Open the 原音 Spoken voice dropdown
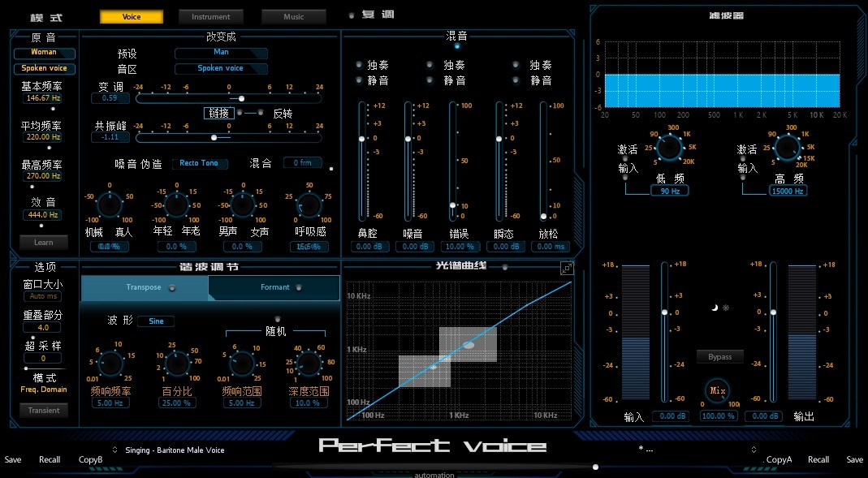The width and height of the screenshot is (868, 478). tap(45, 69)
